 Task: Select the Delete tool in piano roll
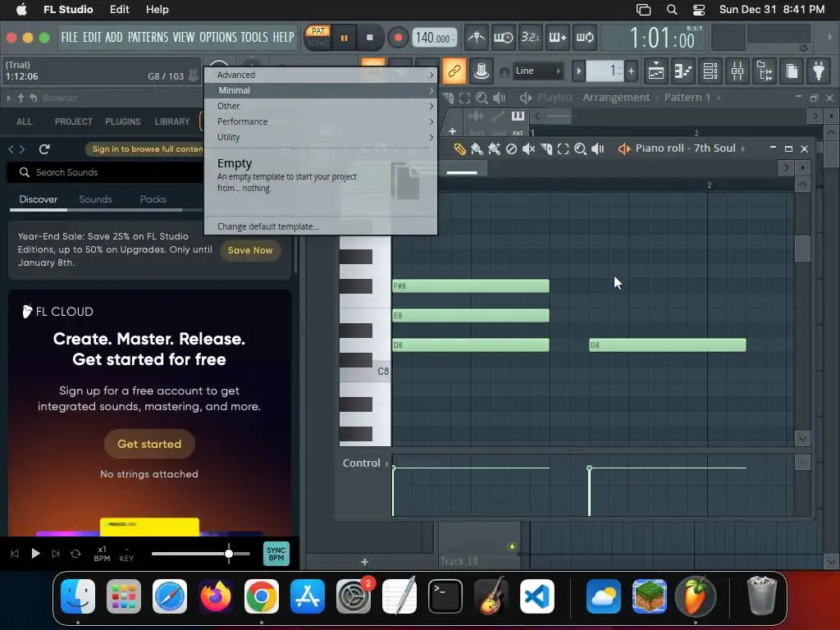512,149
